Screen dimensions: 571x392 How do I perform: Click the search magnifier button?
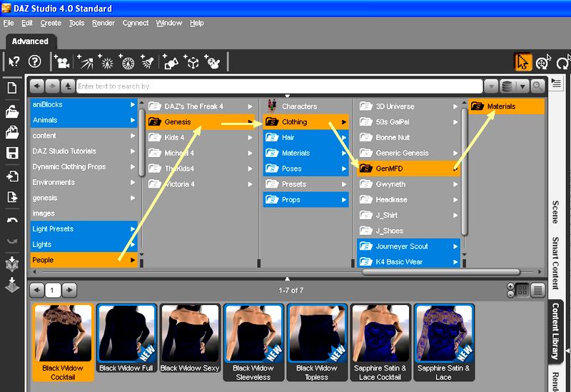(x=537, y=86)
